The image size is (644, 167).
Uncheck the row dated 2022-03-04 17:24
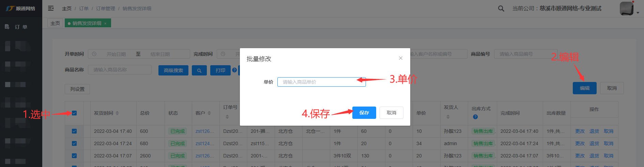pos(74,143)
